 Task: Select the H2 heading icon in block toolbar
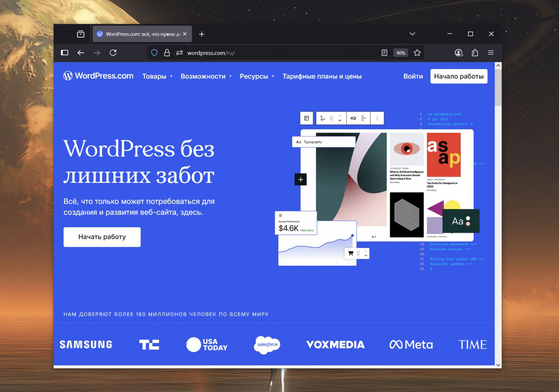[x=353, y=118]
